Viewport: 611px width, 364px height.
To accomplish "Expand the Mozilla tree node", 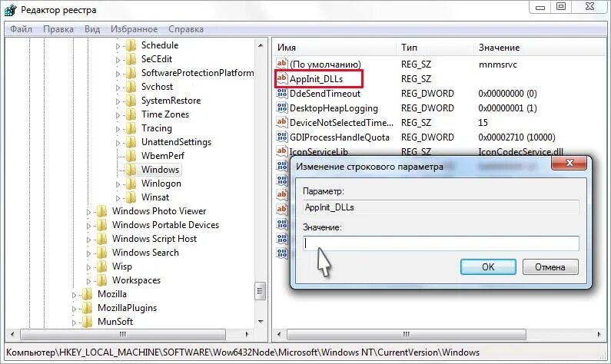I will (75, 295).
